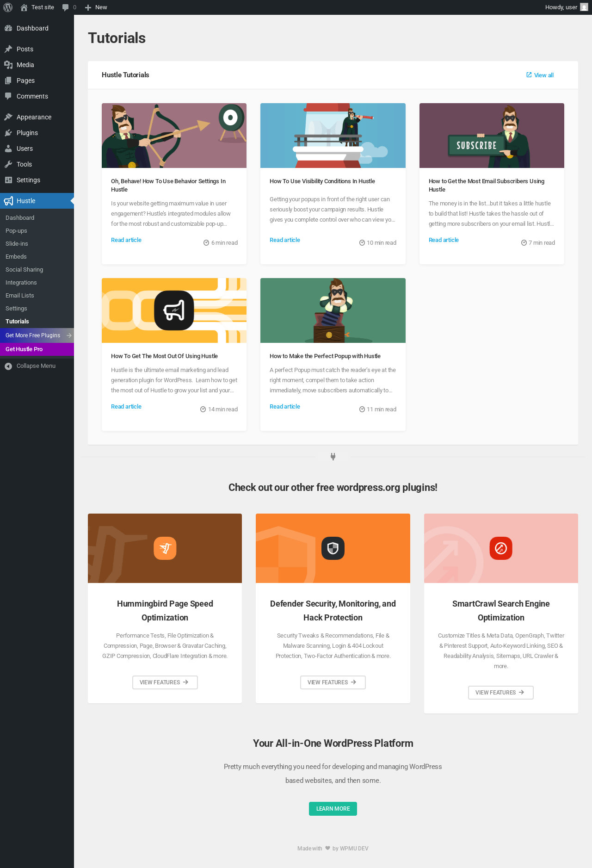Click the SmartCrawl compass plugin icon
The width and height of the screenshot is (592, 868).
coord(501,548)
